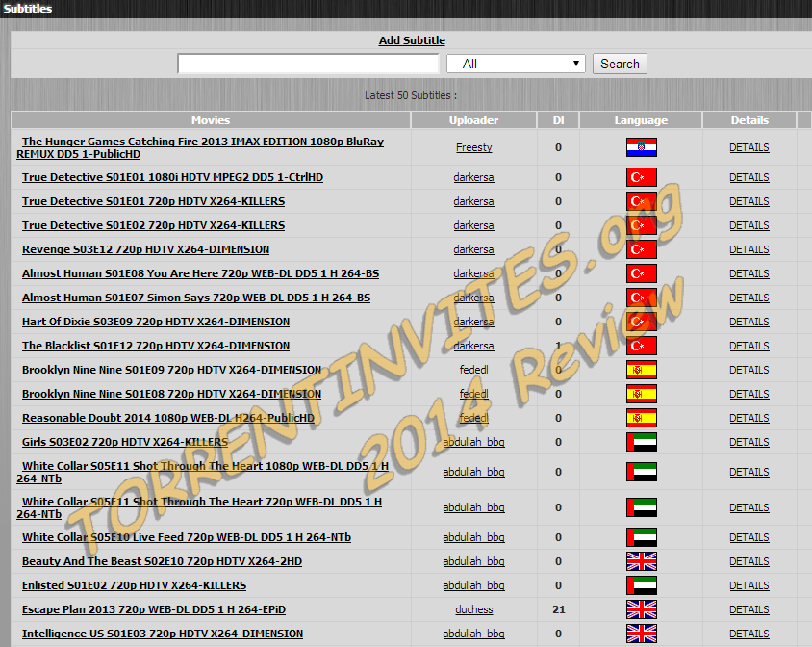This screenshot has height=647, width=812.
Task: Open the Add Subtitle link
Action: pos(412,40)
